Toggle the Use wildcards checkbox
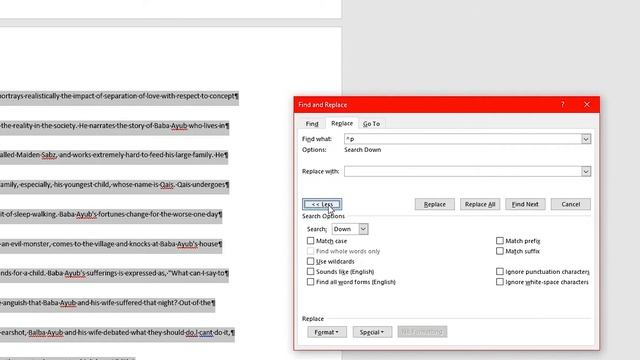This screenshot has width=640, height=360. point(311,261)
